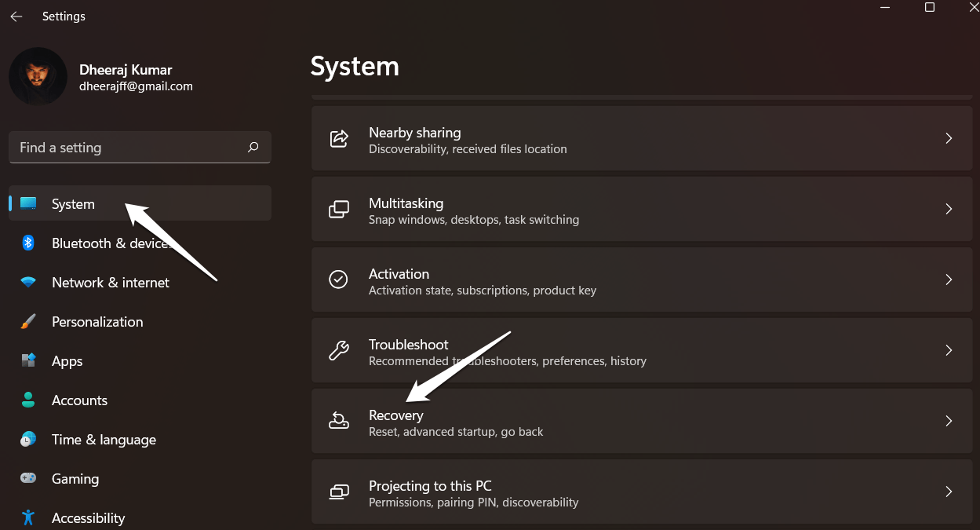Select System in the sidebar
This screenshot has width=980, height=530.
coord(73,204)
